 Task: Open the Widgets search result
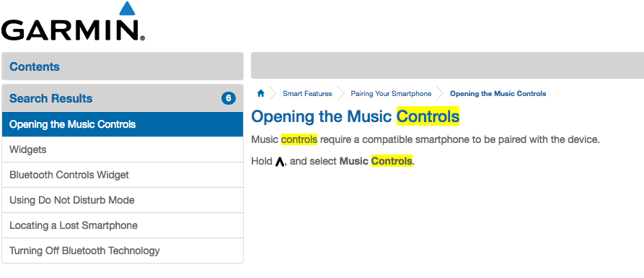(x=123, y=149)
